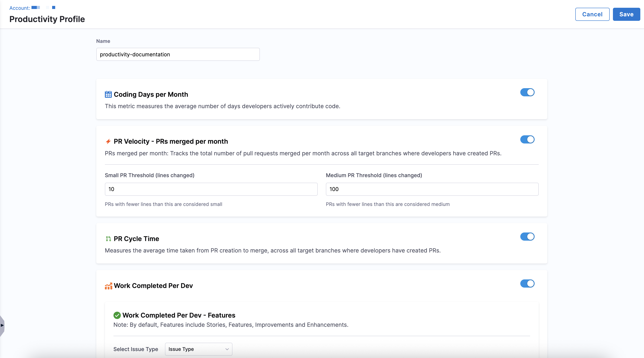Click the Medium PR Threshold input field

[432, 189]
